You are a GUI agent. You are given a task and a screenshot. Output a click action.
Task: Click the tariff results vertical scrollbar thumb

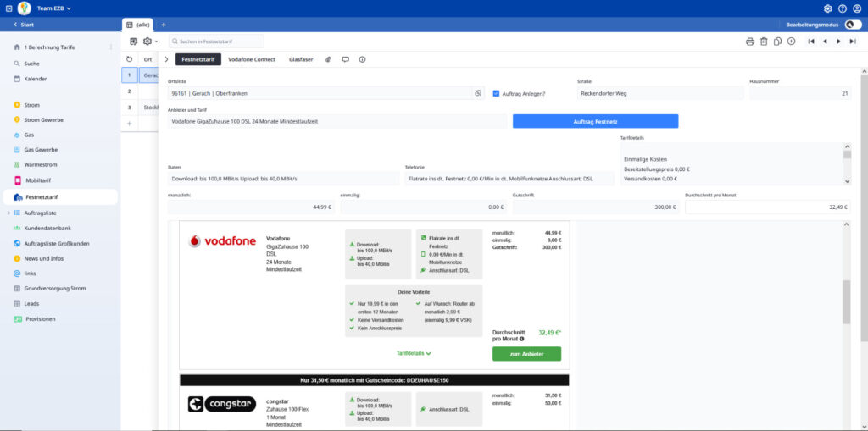[847, 301]
